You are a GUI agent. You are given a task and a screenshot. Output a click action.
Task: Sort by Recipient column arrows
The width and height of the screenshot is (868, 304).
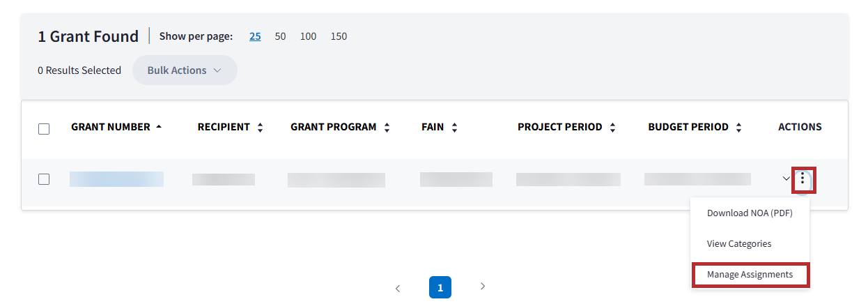pos(260,128)
